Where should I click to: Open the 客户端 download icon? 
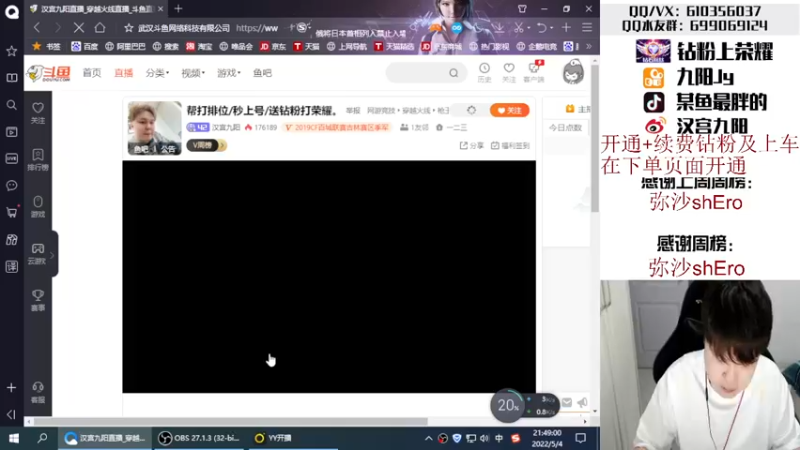click(534, 72)
